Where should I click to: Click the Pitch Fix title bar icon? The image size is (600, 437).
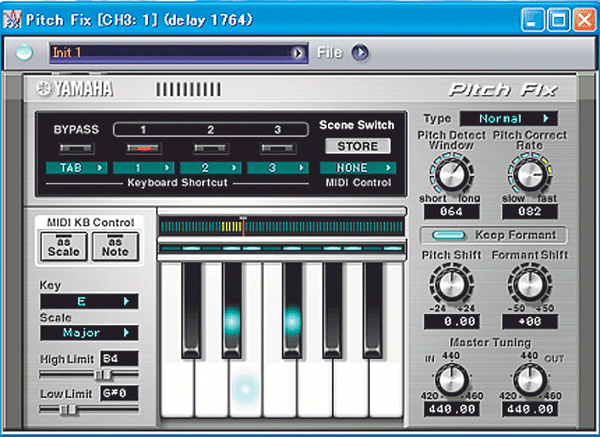pyautogui.click(x=12, y=19)
